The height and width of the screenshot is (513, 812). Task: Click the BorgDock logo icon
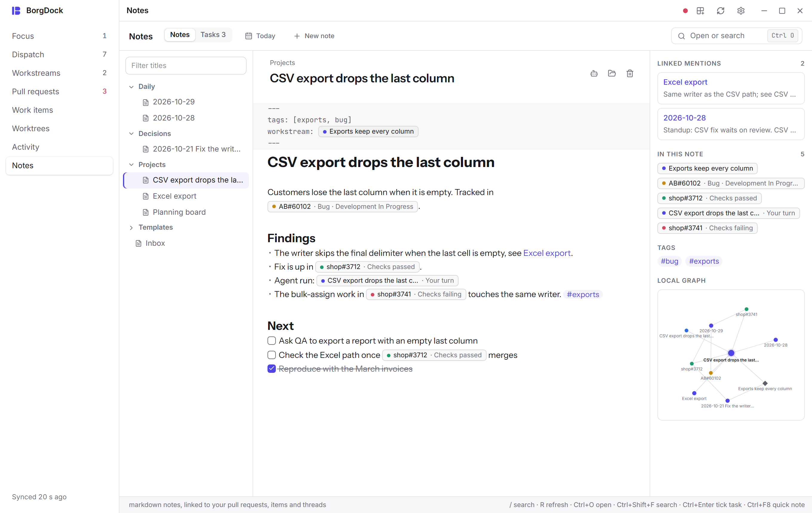coord(16,10)
